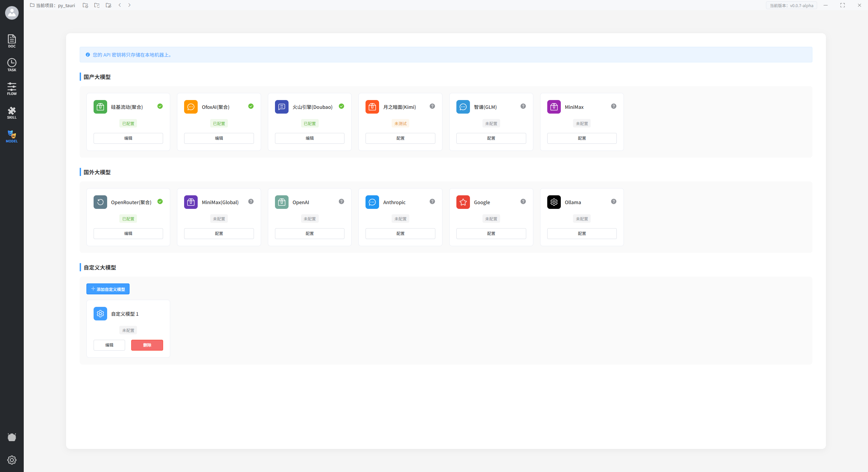Navigate back with left chevron arrow
The width and height of the screenshot is (868, 472).
[120, 5]
